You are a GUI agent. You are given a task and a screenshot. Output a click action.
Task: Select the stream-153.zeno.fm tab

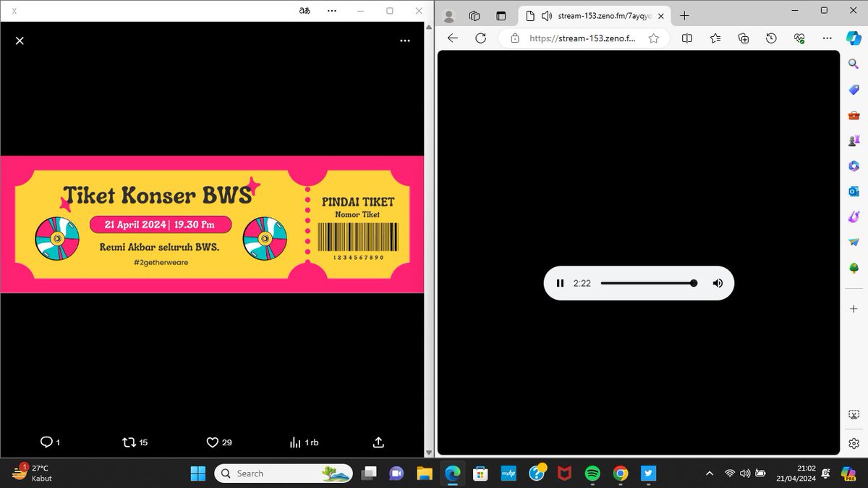[x=595, y=16]
